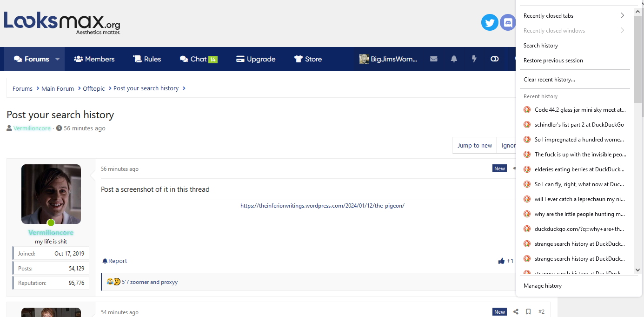The image size is (644, 317).
Task: Open the theinferiorwritings wordpress link
Action: [322, 206]
